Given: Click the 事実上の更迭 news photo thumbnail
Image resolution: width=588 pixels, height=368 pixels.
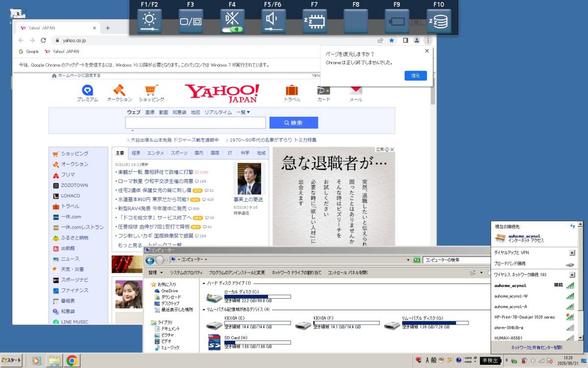Looking at the screenshot, I should 249,179.
